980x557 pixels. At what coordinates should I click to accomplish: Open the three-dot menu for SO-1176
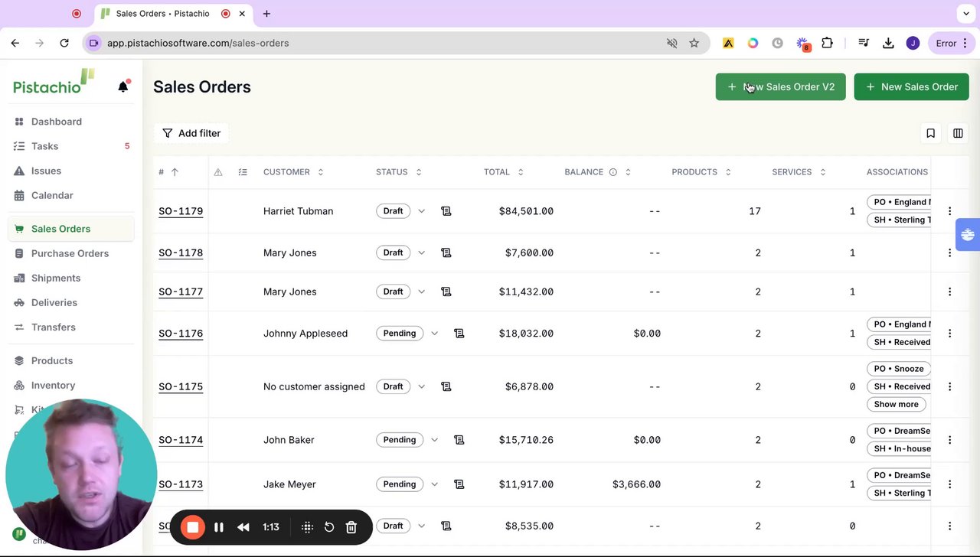949,334
